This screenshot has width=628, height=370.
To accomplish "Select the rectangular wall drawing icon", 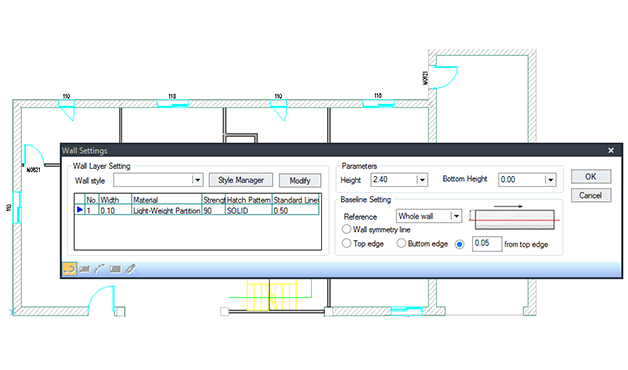I will 115,269.
